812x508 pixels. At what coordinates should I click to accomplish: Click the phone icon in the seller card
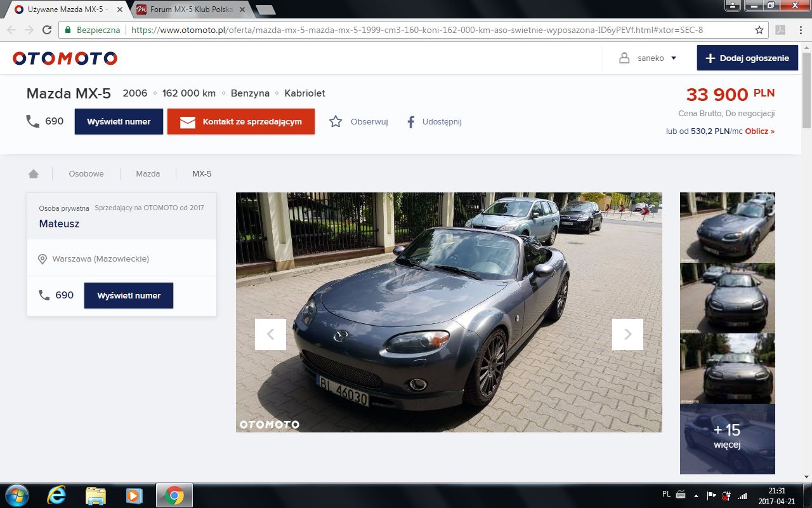(44, 295)
